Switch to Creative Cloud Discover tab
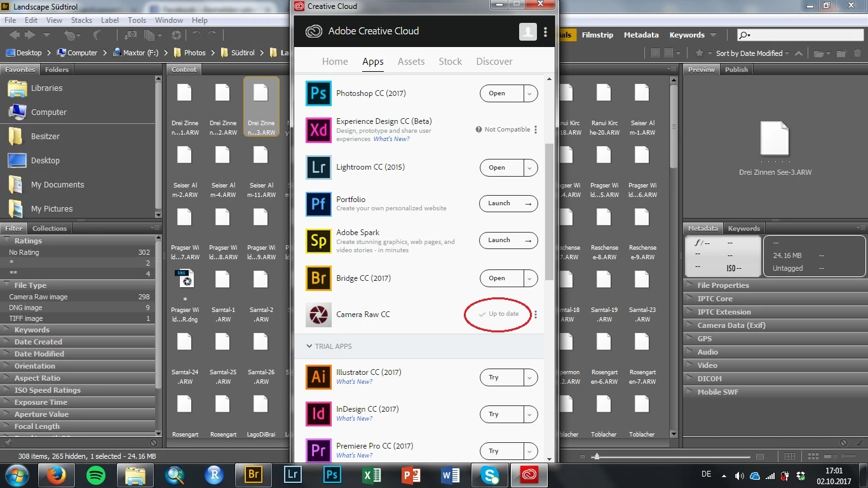This screenshot has height=488, width=868. (494, 62)
